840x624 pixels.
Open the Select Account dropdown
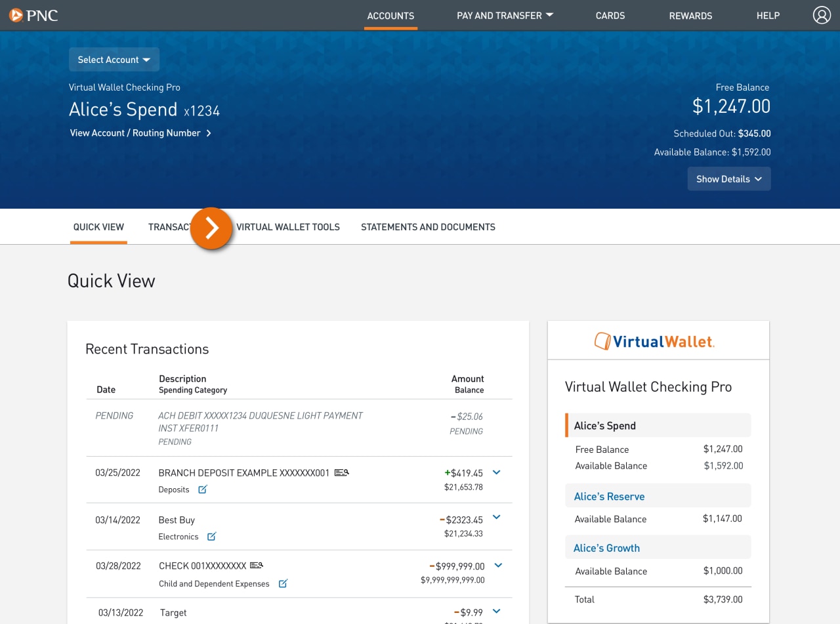pyautogui.click(x=114, y=59)
